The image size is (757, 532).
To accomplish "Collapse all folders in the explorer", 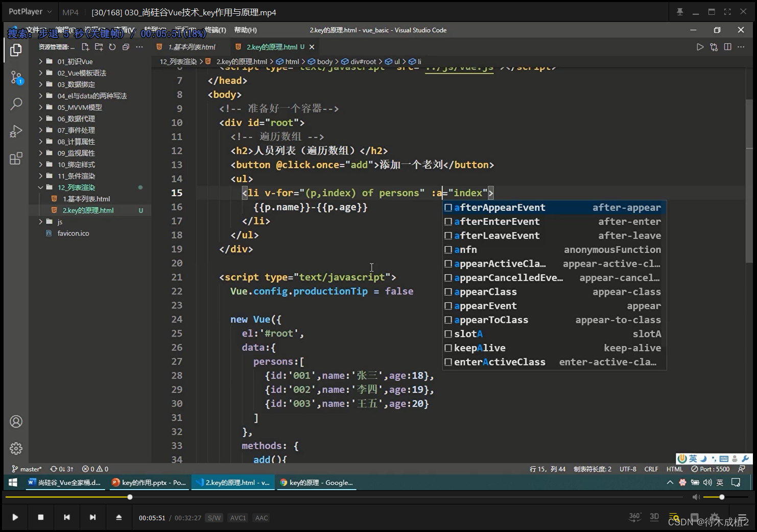I will [x=126, y=47].
